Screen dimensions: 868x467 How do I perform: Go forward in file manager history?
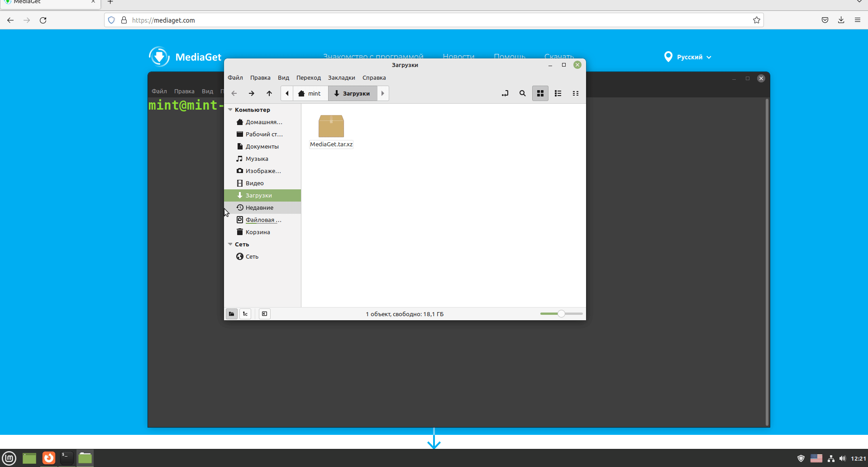coord(252,93)
